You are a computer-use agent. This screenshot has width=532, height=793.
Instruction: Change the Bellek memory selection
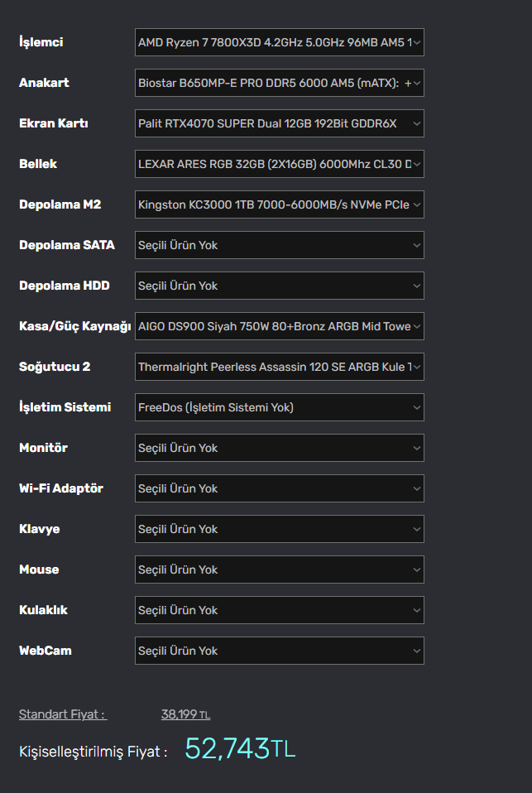279,164
